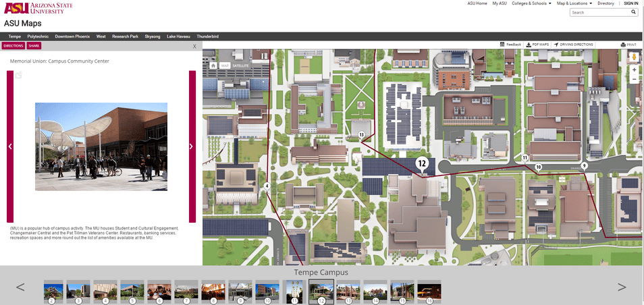
Task: Go to previous thumbnails in carousel
Action: [x=20, y=287]
